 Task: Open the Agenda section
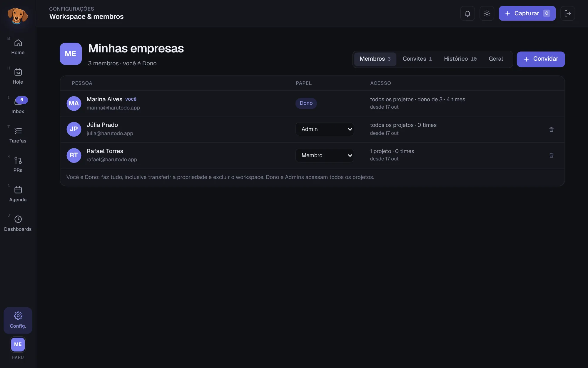tap(18, 194)
